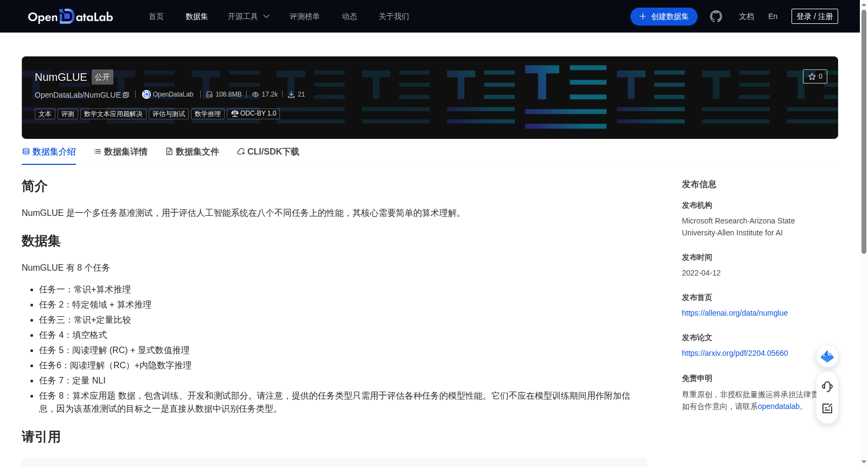Open 动态 navigation item
The width and height of the screenshot is (868, 467).
pyautogui.click(x=349, y=16)
